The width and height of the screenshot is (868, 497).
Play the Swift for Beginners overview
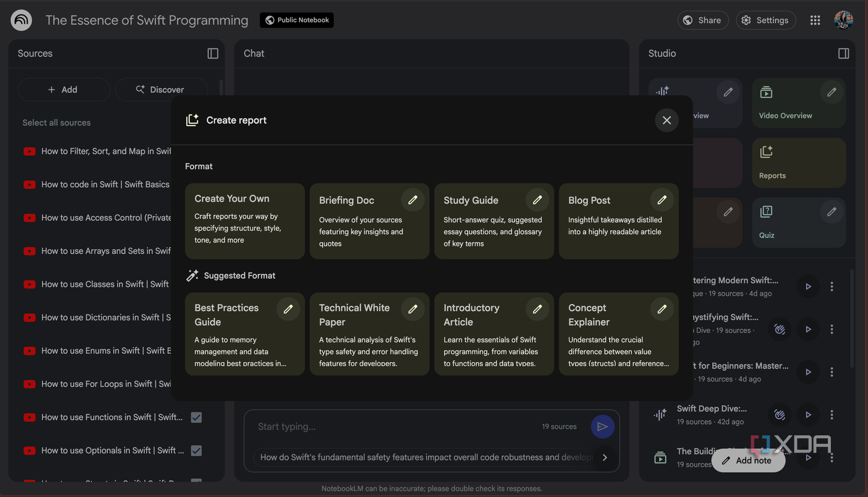point(808,372)
